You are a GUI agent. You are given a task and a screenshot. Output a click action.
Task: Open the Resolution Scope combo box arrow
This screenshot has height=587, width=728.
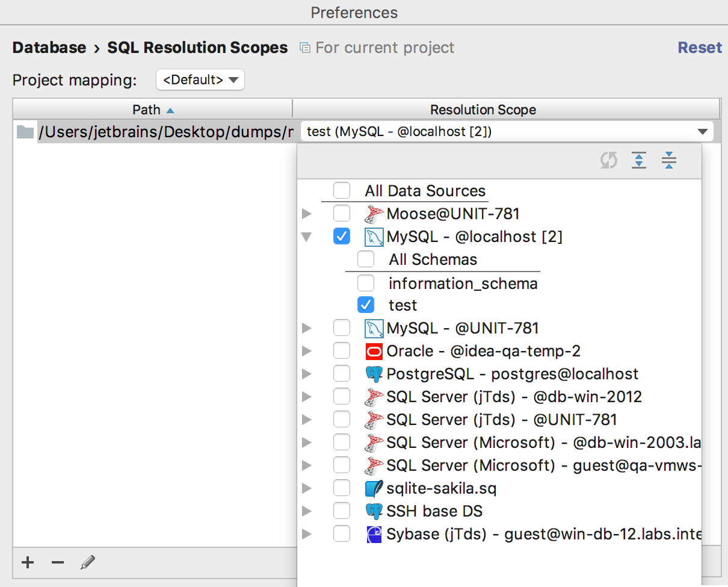pos(702,132)
